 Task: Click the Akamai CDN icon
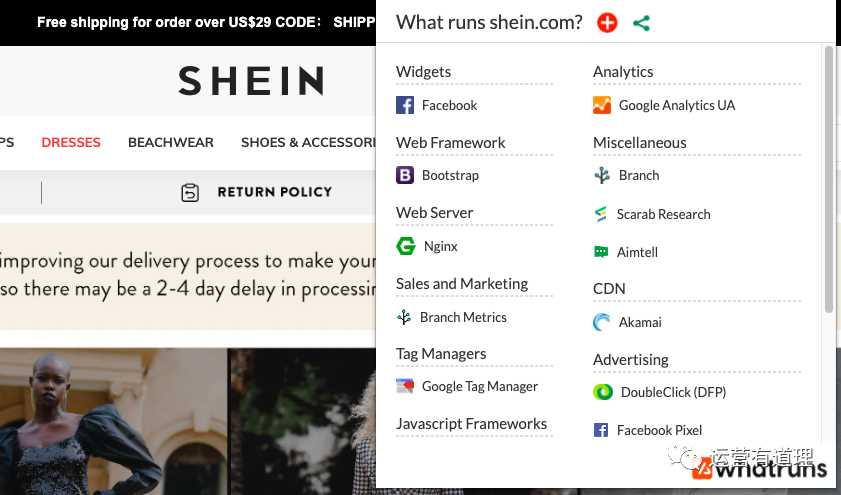point(602,322)
